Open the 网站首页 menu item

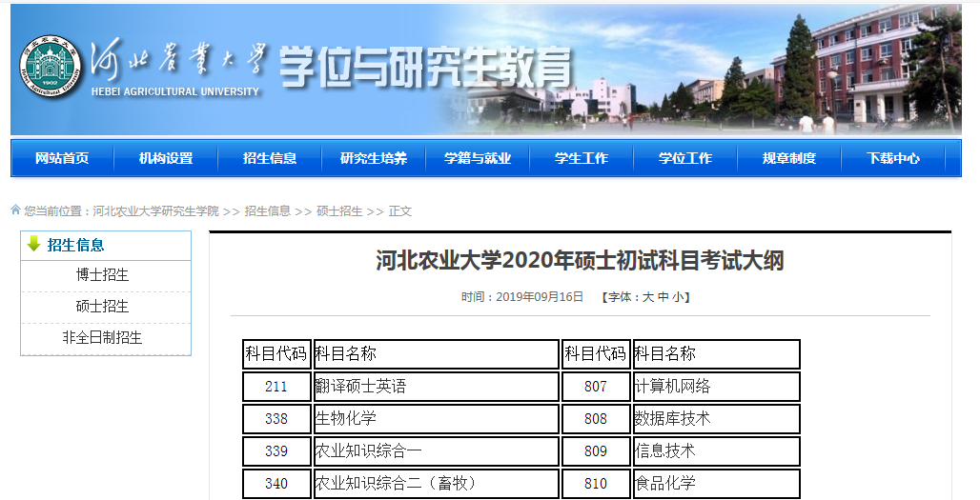pyautogui.click(x=62, y=158)
